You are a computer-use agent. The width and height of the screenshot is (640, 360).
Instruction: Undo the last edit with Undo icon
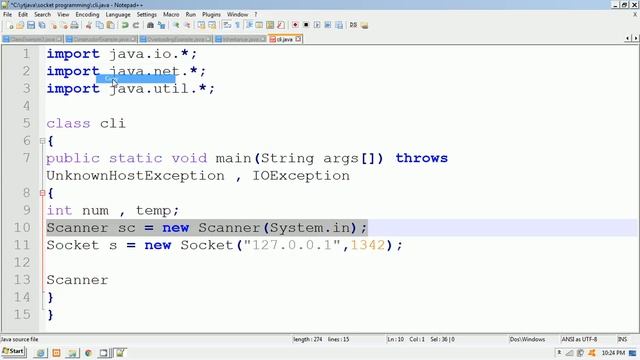point(125,25)
